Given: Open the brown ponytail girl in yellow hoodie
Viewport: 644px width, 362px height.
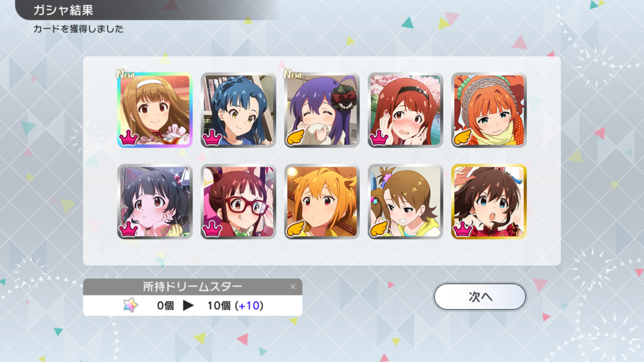Looking at the screenshot, I should (405, 201).
